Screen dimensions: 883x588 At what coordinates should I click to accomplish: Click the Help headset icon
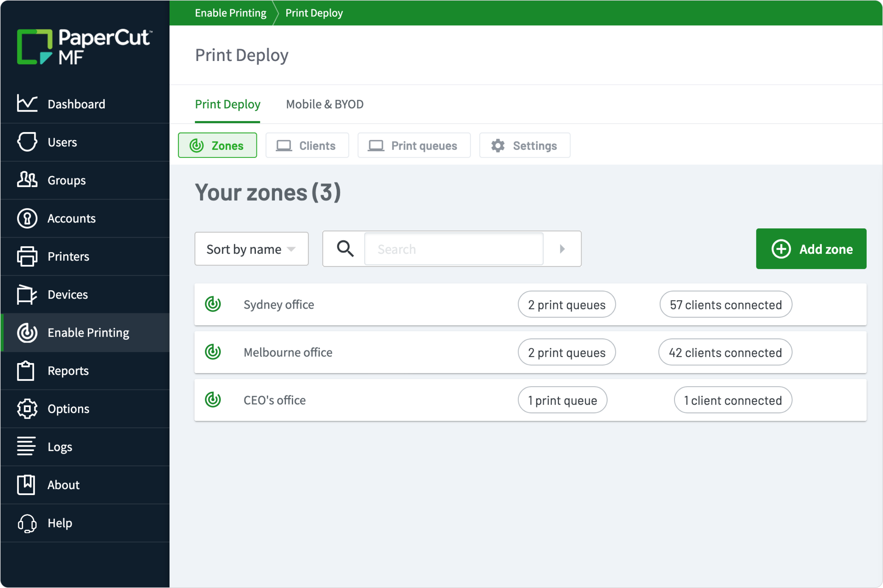(27, 523)
